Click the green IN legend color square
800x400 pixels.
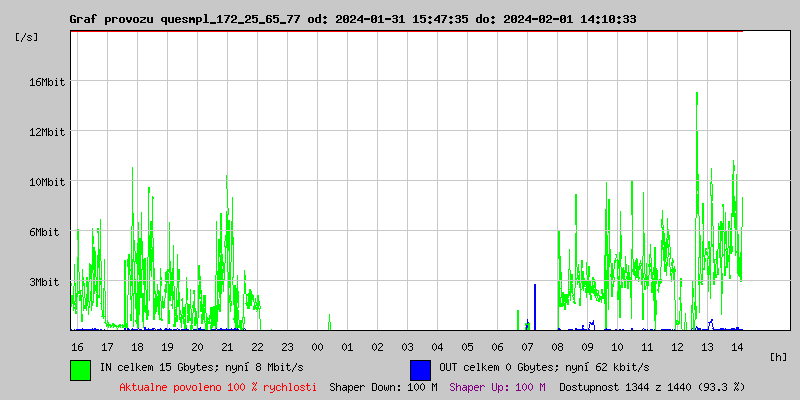tap(80, 369)
